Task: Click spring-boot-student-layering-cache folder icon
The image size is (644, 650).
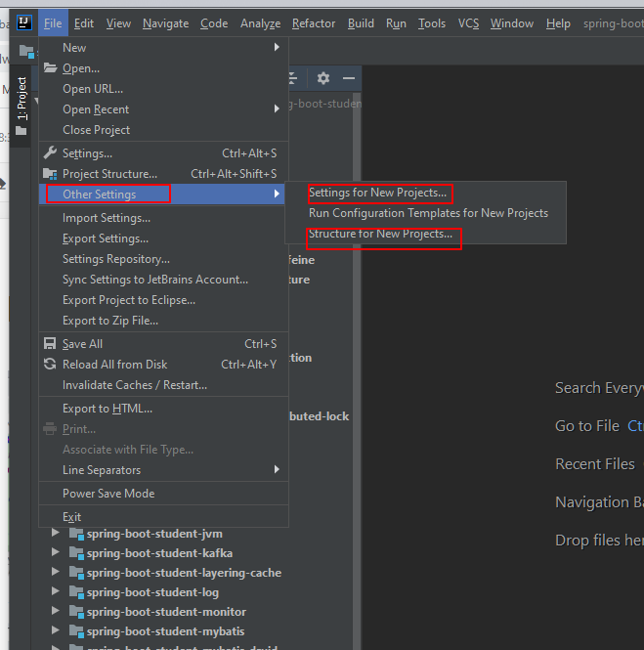Action: (76, 573)
